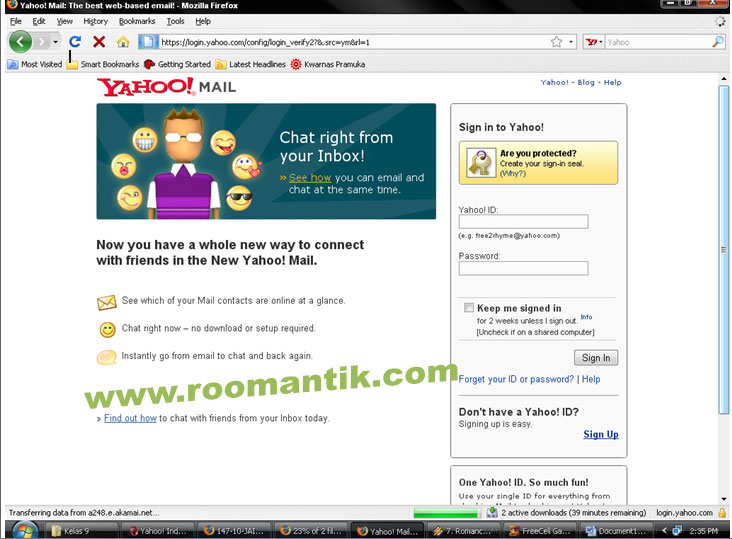Click the Password input field

(523, 268)
